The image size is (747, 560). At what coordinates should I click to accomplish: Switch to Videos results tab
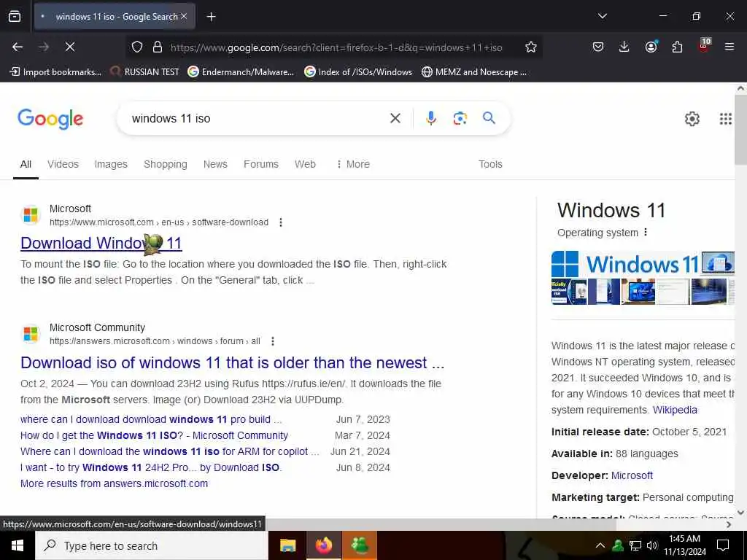pos(63,164)
